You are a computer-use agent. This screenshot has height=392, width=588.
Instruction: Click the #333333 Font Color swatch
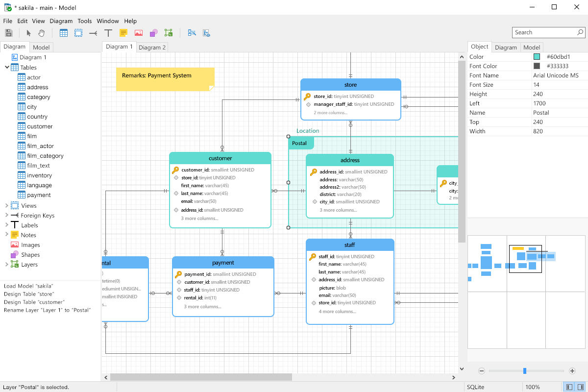(x=537, y=66)
